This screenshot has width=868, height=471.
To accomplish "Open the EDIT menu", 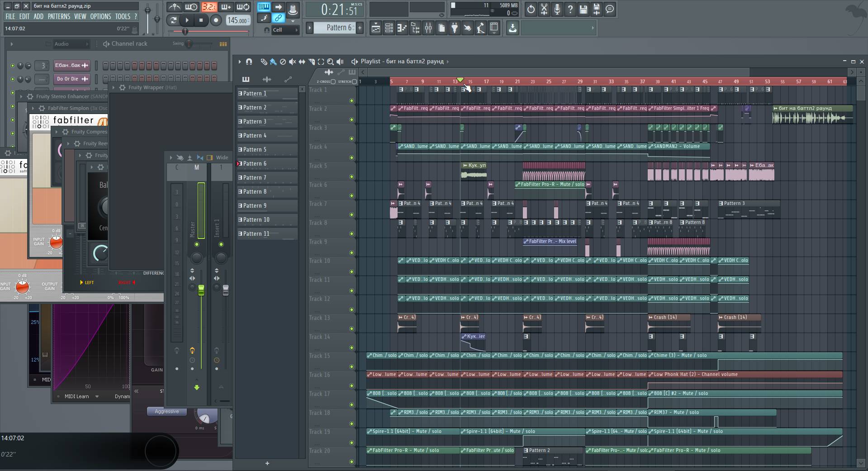I will (24, 16).
